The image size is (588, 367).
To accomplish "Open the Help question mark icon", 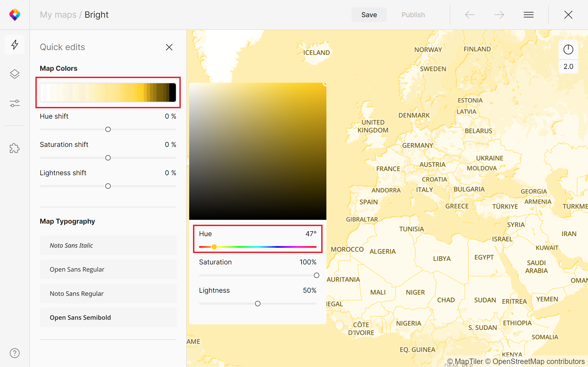I will click(15, 353).
